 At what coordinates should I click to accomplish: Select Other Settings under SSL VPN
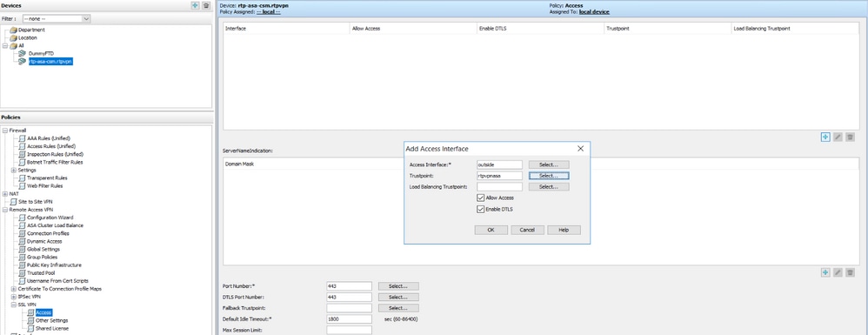coord(52,320)
